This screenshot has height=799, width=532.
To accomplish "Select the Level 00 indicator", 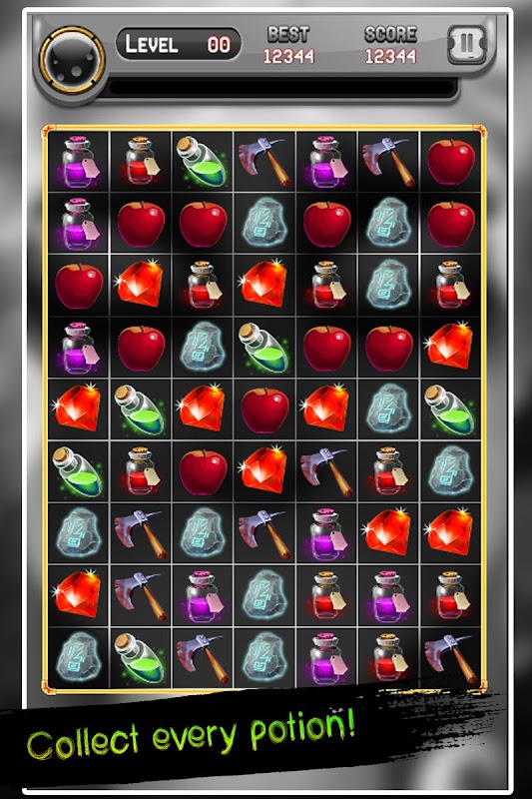I will (x=178, y=44).
